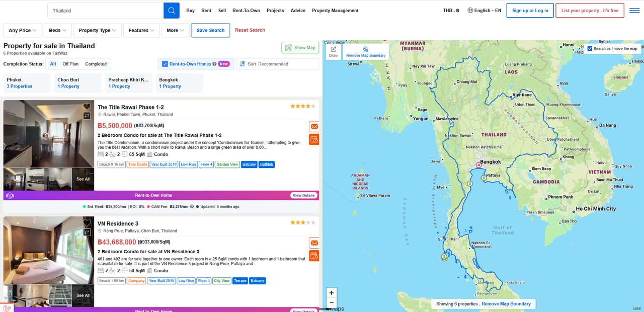Viewport: 644px width, 312px height.
Task: Open the Projects menu
Action: click(x=275, y=11)
